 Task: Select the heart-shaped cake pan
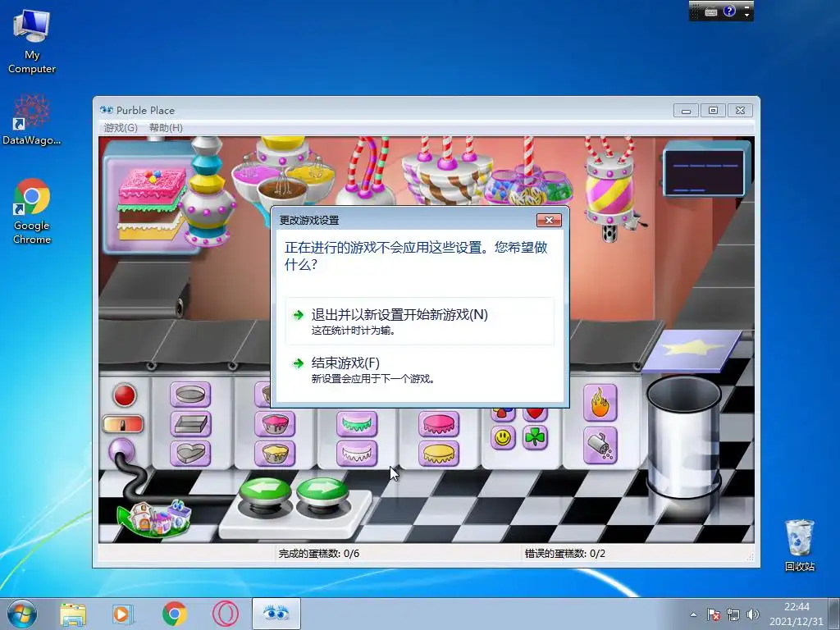coord(190,454)
